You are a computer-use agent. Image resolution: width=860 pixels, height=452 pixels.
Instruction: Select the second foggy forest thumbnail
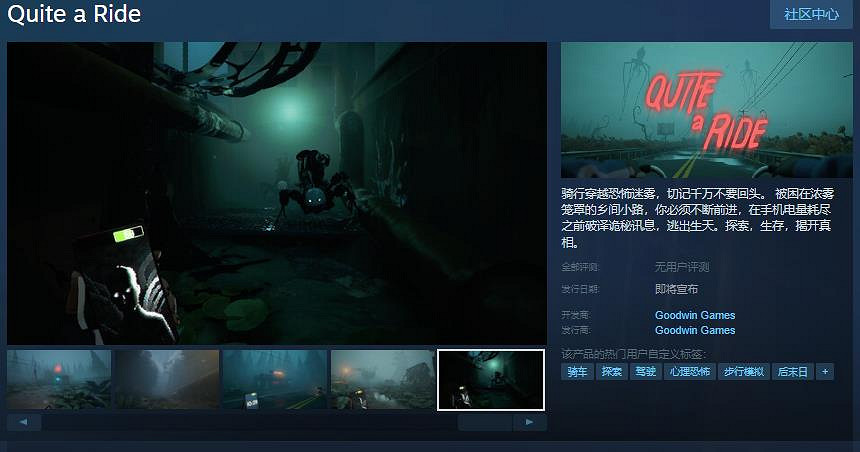point(167,380)
